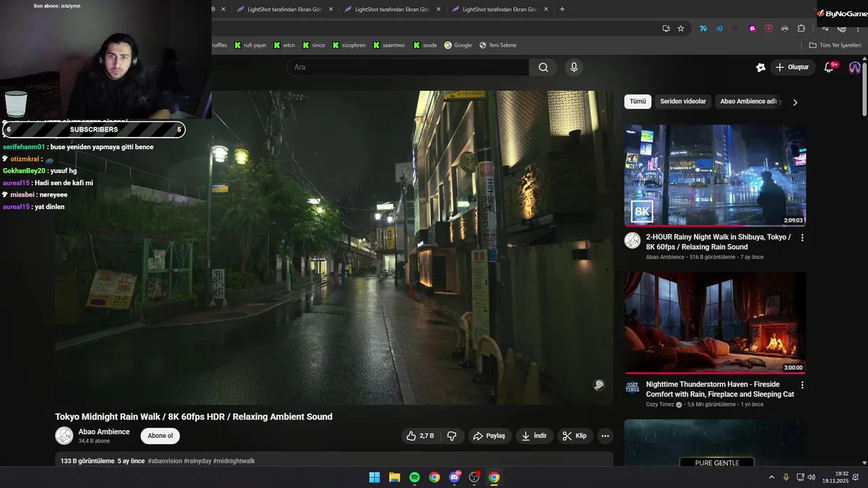Select the Abao Ambience adlı filter chip
The height and width of the screenshot is (488, 868).
(x=750, y=102)
